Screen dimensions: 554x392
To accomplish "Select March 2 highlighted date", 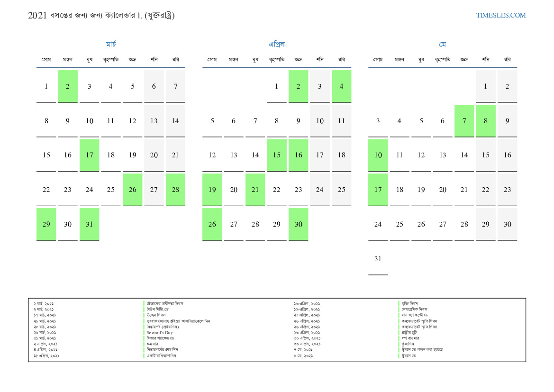I will [68, 86].
